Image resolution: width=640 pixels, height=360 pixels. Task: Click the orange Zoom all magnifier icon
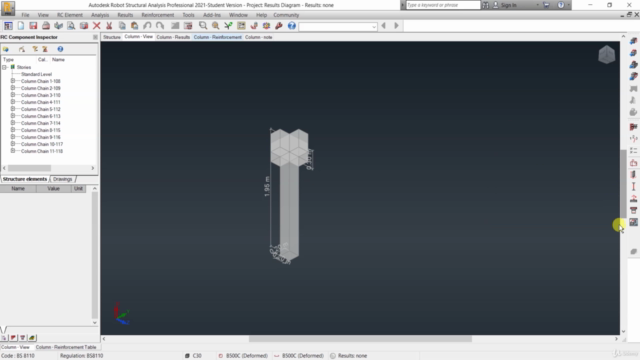click(216, 26)
